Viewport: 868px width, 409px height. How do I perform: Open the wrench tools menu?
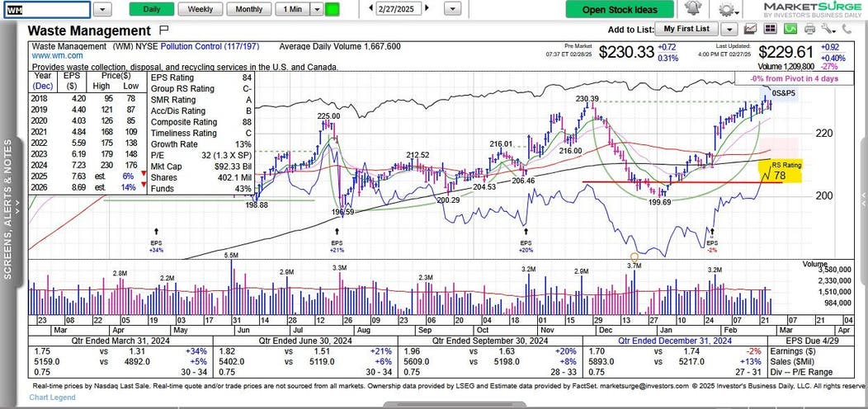tap(828, 29)
